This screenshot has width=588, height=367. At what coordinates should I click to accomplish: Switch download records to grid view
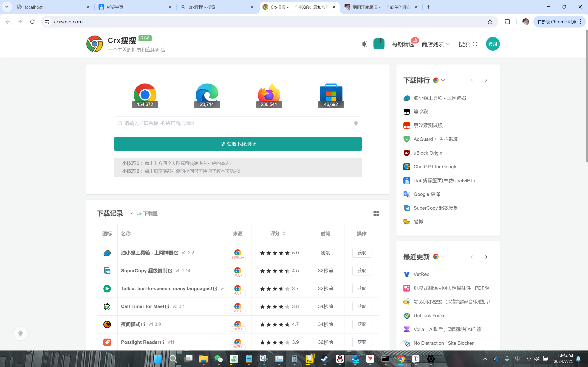(x=376, y=213)
